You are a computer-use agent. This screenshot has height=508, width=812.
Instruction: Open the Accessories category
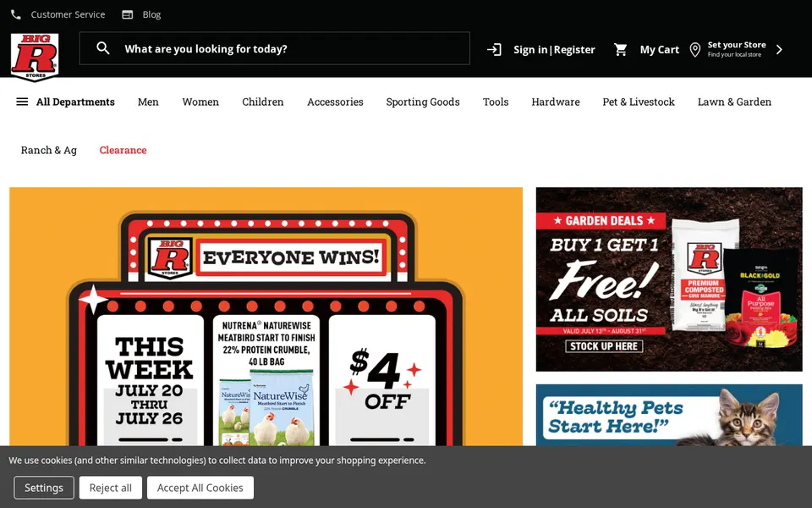335,102
